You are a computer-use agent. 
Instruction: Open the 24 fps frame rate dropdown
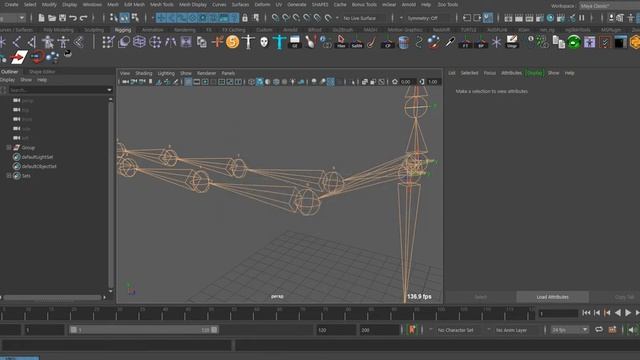(x=569, y=330)
